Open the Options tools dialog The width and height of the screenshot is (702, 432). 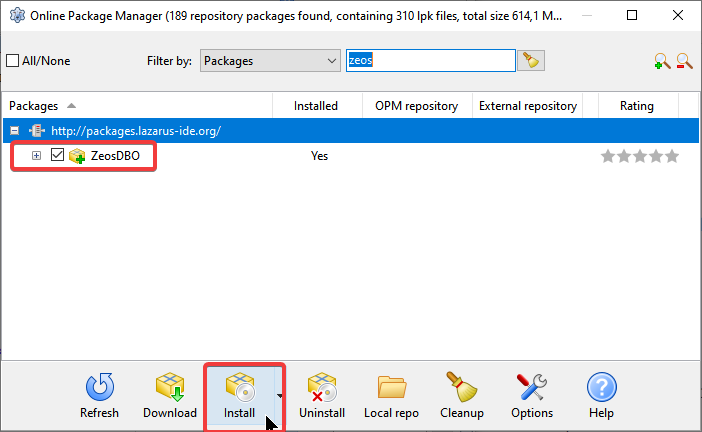click(532, 396)
